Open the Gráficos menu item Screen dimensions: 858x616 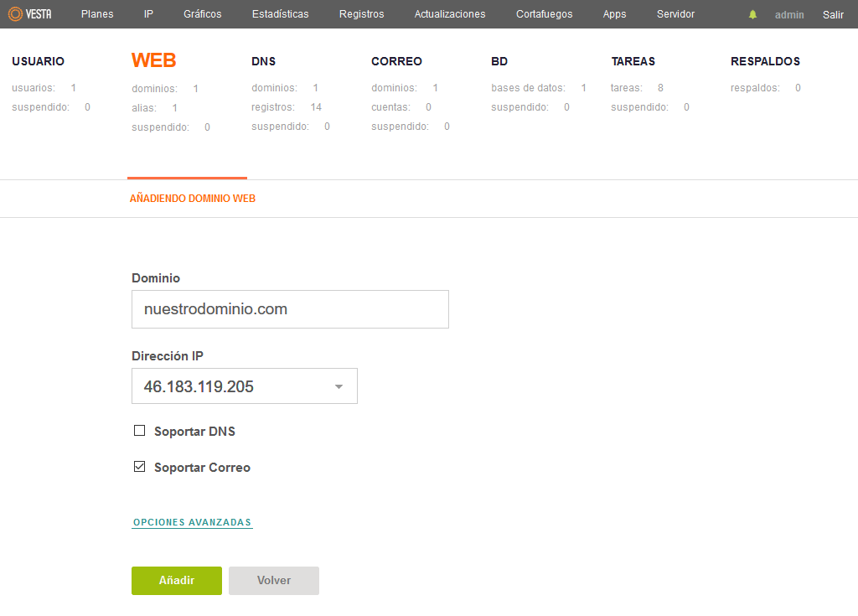(203, 14)
